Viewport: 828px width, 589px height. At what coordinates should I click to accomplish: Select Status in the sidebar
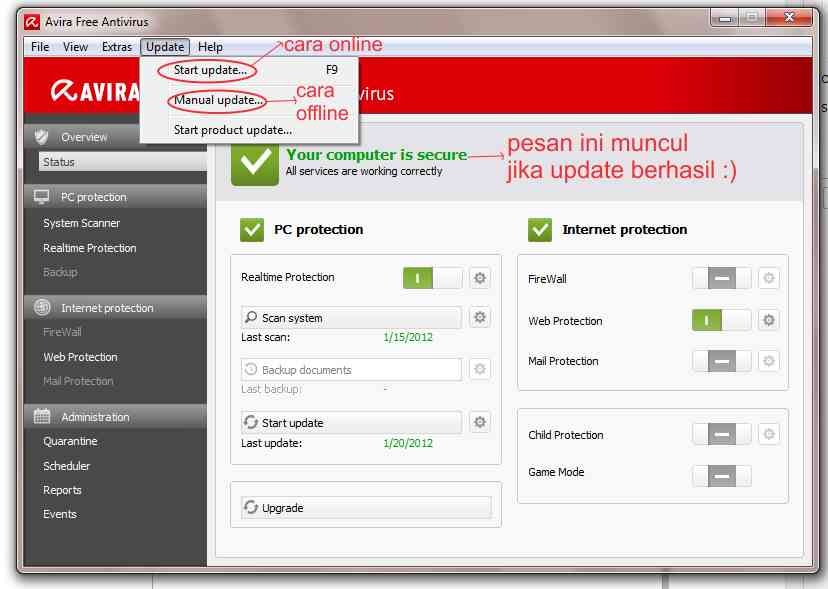coord(123,162)
